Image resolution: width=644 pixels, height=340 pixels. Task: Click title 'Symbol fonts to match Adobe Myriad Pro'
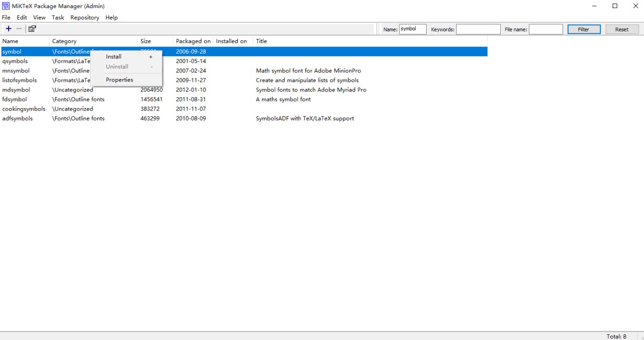pyautogui.click(x=311, y=90)
